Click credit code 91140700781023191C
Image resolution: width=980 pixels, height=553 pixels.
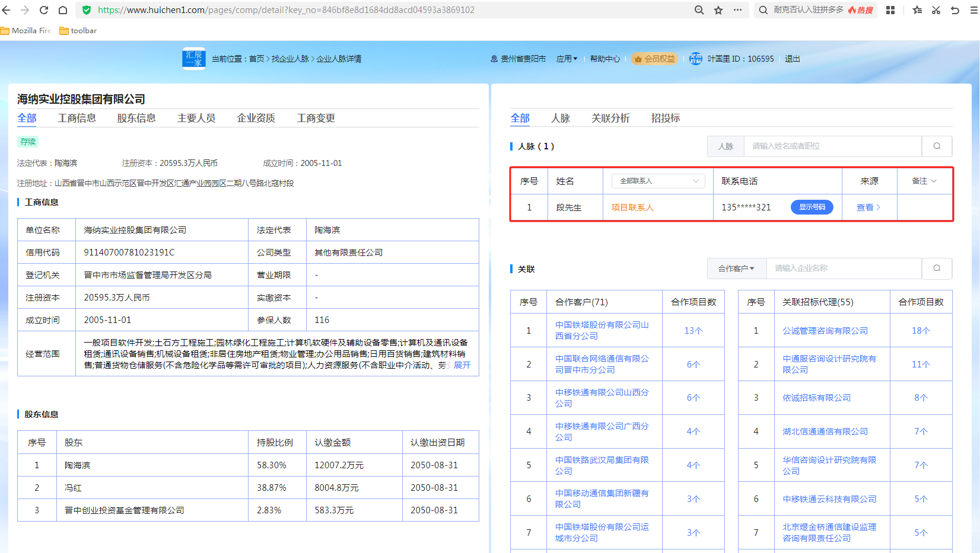coord(129,252)
